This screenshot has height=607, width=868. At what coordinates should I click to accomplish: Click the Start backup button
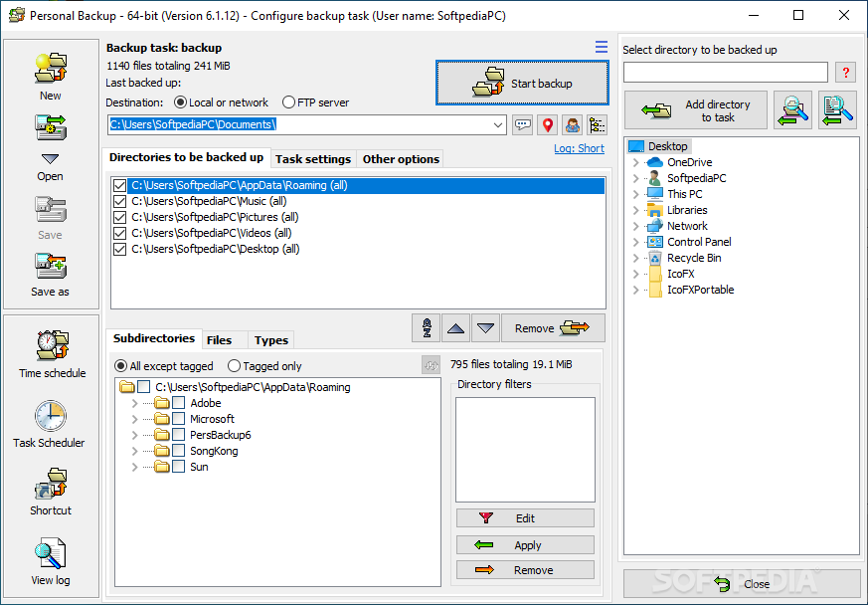click(522, 83)
